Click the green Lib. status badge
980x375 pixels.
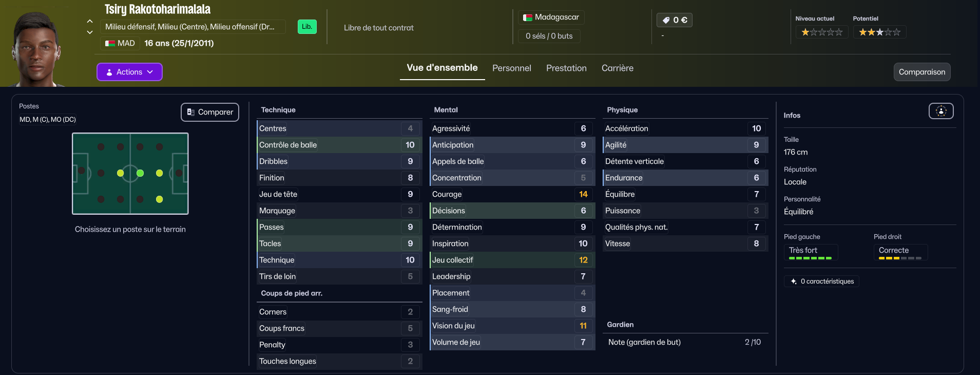(307, 27)
